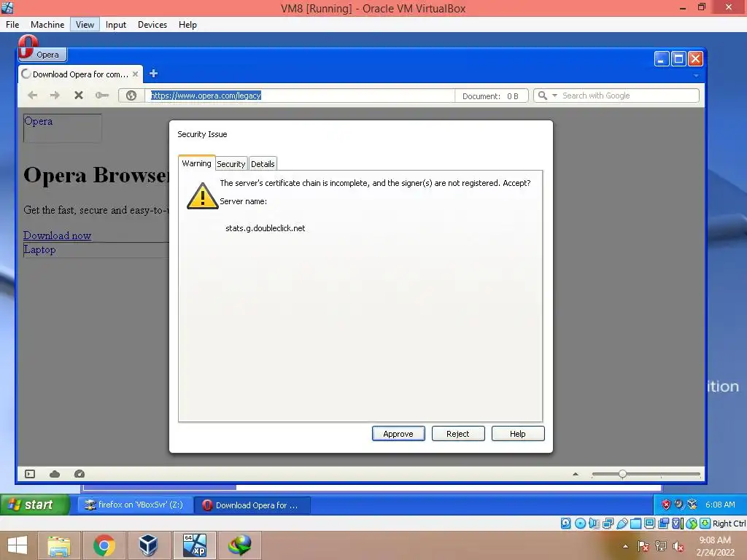Click the VirtualBox guest additions tray icon
The image size is (747, 560).
692,505
